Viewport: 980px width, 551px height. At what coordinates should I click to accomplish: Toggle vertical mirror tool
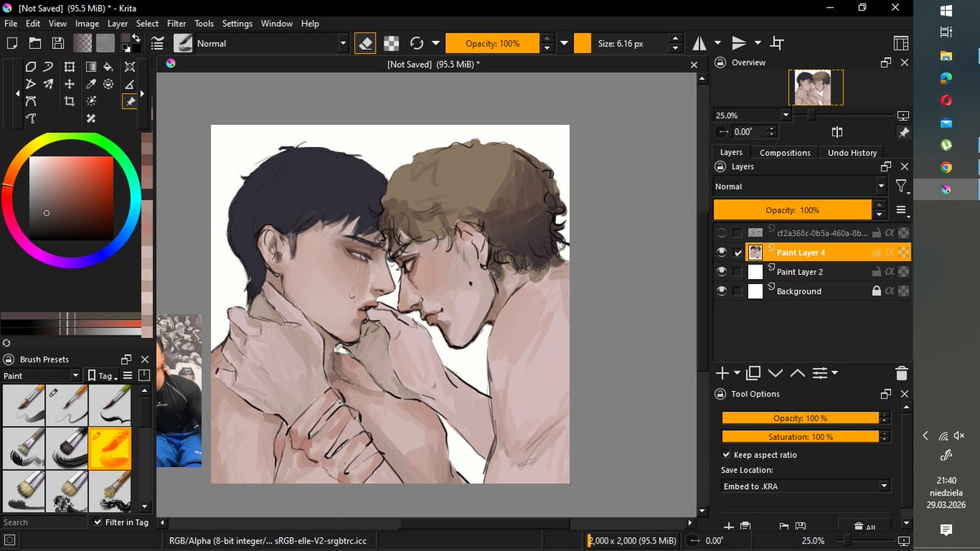coord(739,43)
